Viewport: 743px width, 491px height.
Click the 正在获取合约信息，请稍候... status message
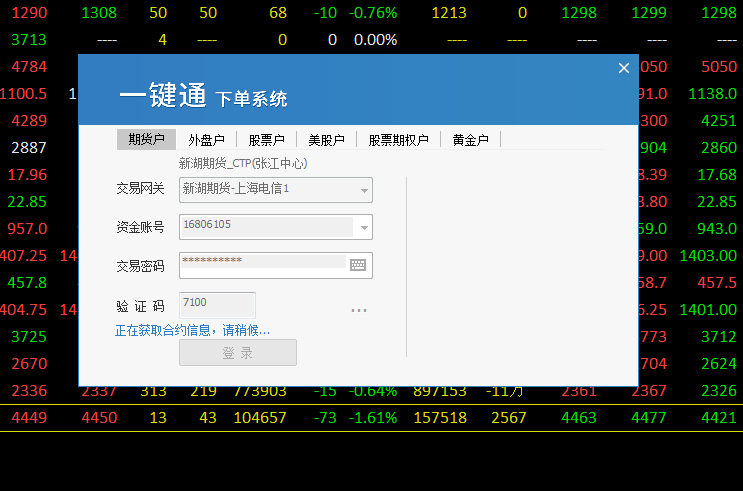pos(192,330)
